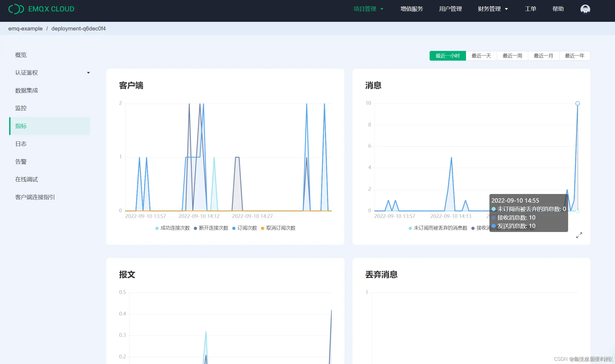Open the 工单 menu item
This screenshot has height=364, width=615.
[530, 9]
